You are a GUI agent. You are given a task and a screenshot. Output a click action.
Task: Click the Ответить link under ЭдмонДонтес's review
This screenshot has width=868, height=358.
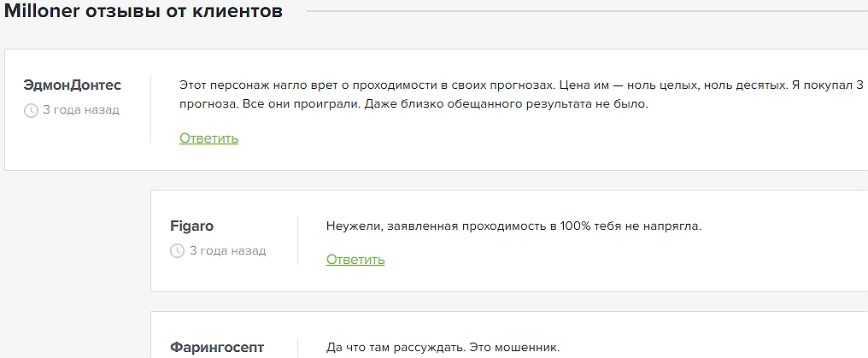click(208, 138)
